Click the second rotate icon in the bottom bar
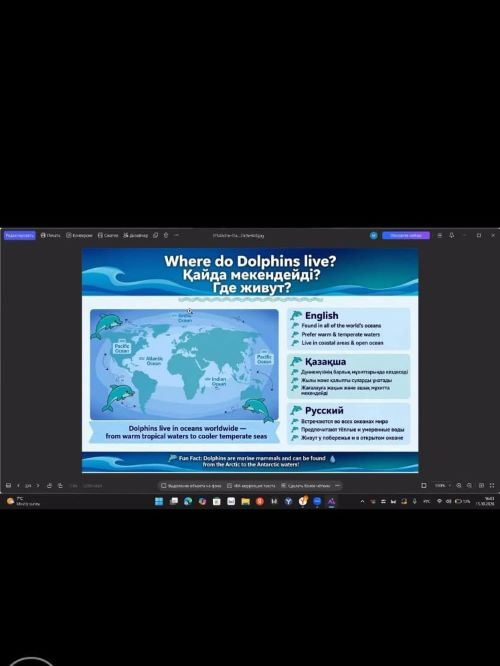The image size is (500, 666). click(60, 485)
